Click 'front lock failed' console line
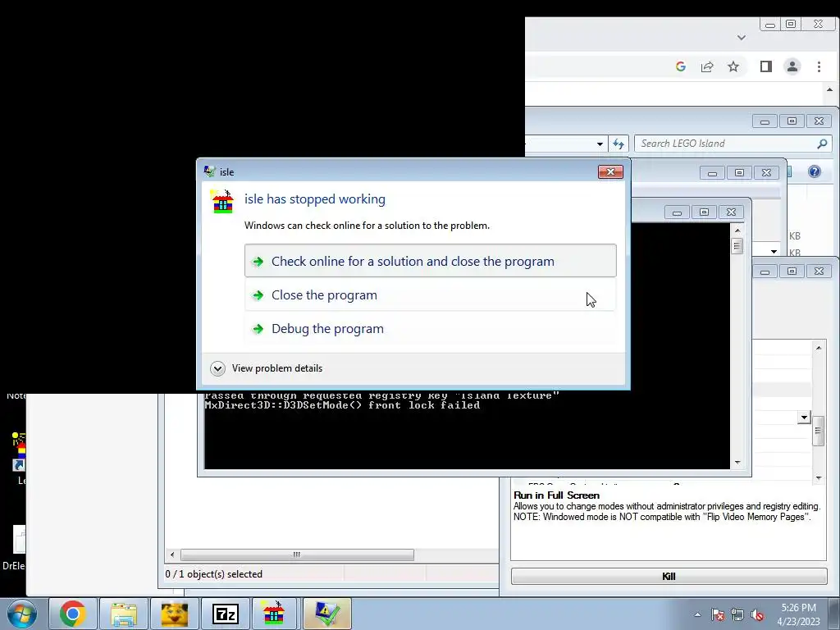Viewport: 840px width, 630px height. click(342, 405)
